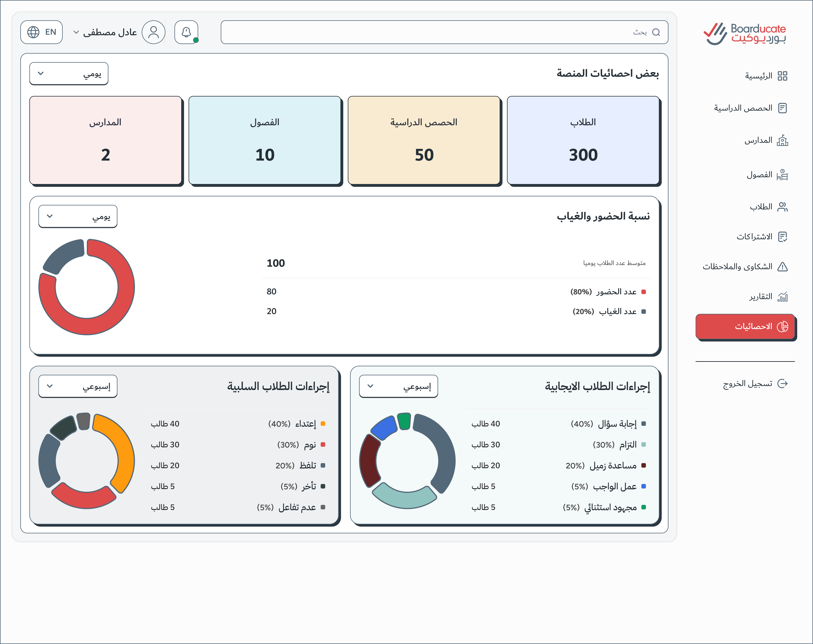Open the الرئيسية home grid icon

783,76
